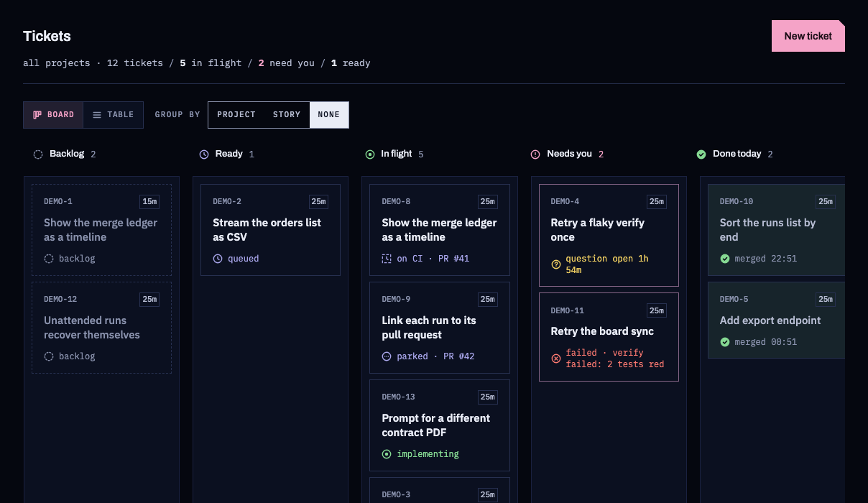Click the Backlog column dashed-circle icon
The image size is (868, 503).
click(x=38, y=154)
